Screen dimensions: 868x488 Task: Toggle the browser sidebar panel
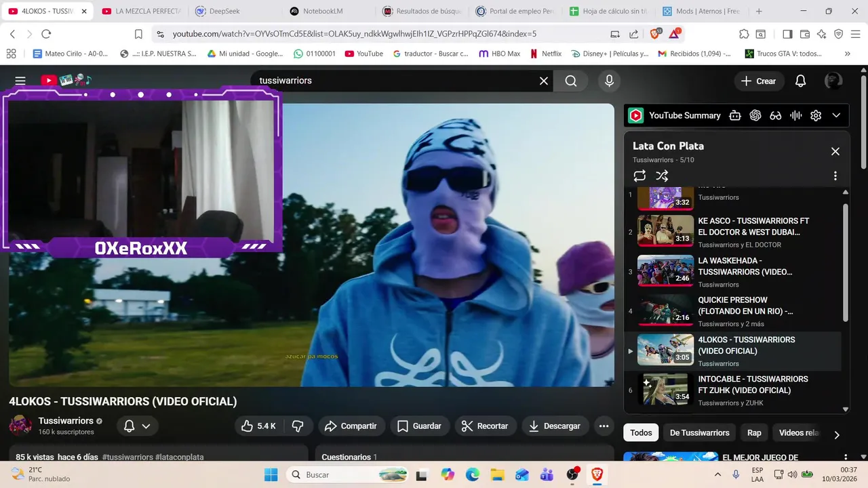pyautogui.click(x=787, y=34)
